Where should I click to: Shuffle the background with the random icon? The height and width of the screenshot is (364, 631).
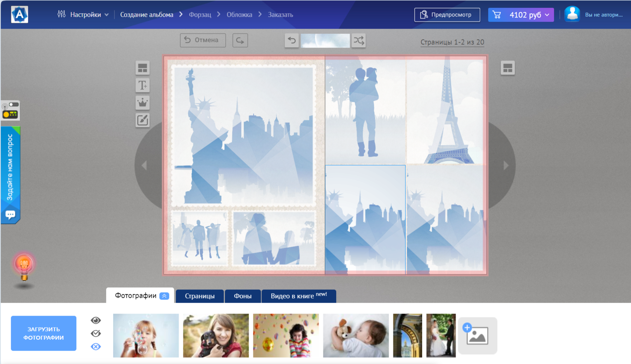tap(359, 41)
